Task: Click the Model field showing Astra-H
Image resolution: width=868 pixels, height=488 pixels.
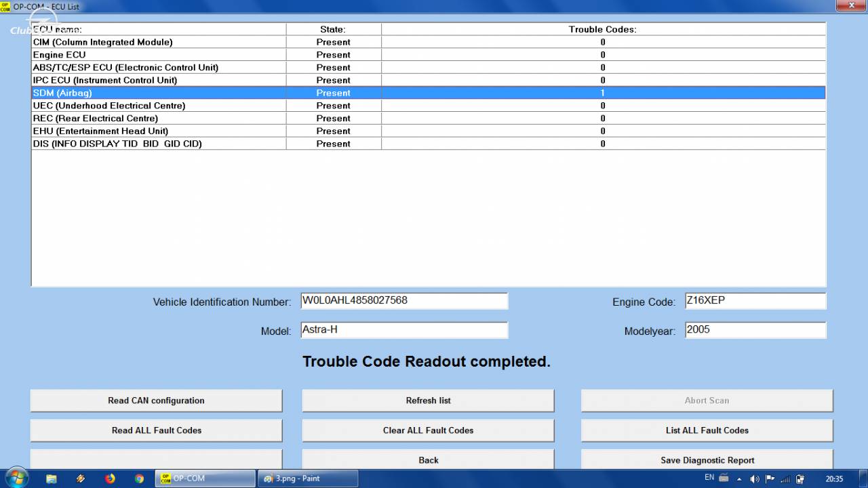Action: coord(404,330)
